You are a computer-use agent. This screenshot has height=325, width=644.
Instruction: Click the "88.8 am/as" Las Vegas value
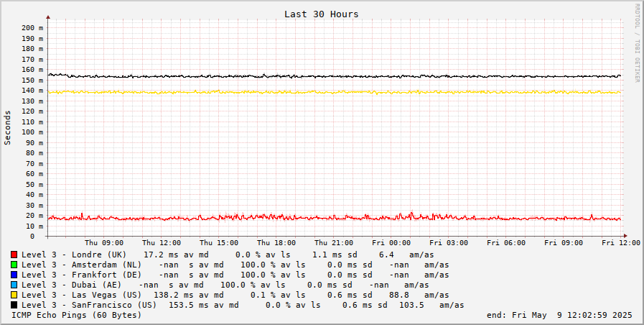[419, 295]
